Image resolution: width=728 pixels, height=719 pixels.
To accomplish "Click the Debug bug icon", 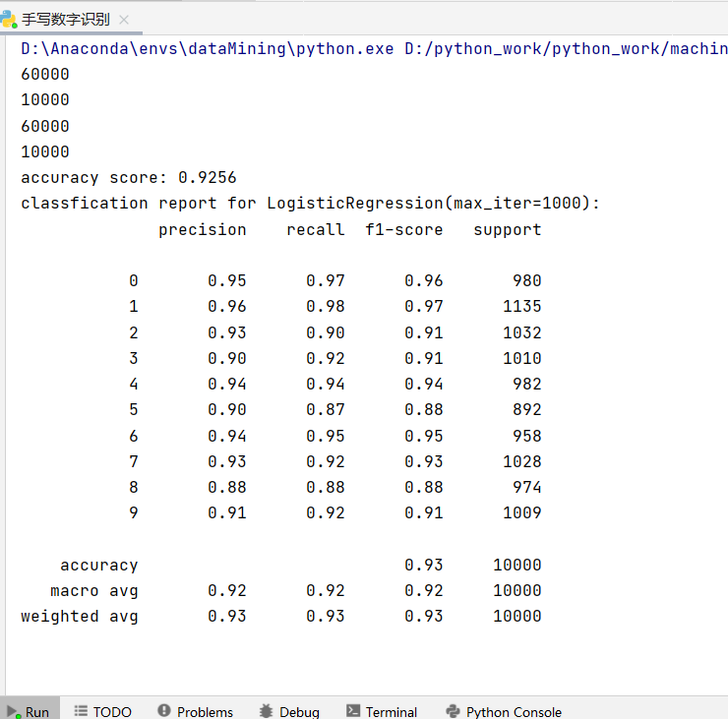I will (266, 711).
